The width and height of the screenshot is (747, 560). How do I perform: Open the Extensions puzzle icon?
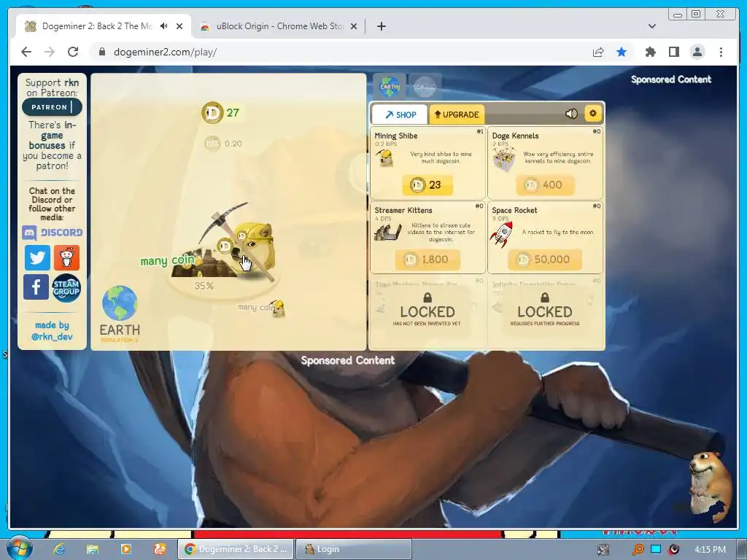click(x=650, y=52)
